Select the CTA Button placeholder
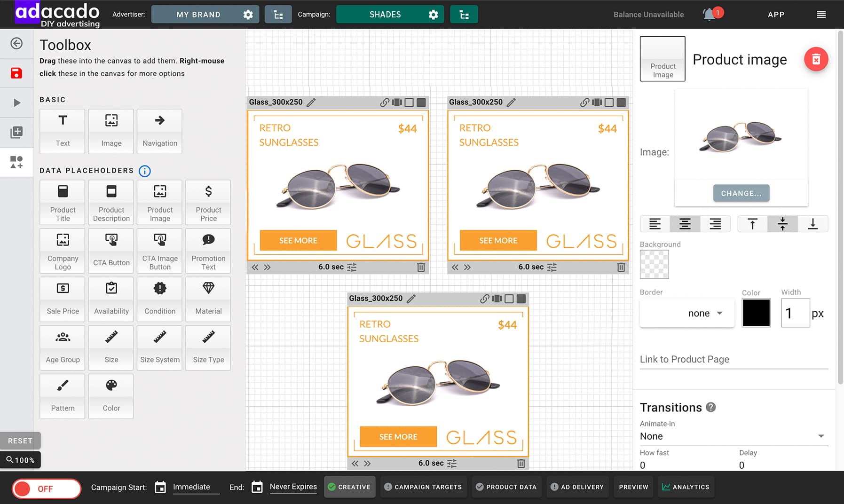 tap(111, 251)
